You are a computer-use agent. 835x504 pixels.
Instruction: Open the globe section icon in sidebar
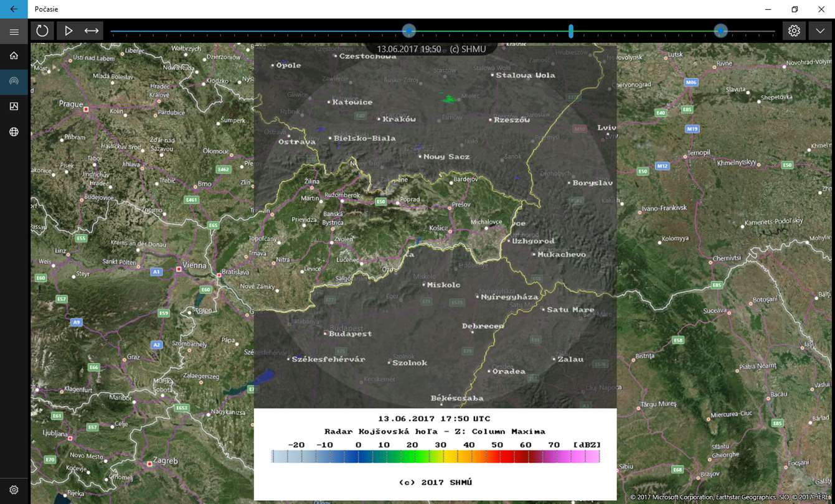pos(14,132)
